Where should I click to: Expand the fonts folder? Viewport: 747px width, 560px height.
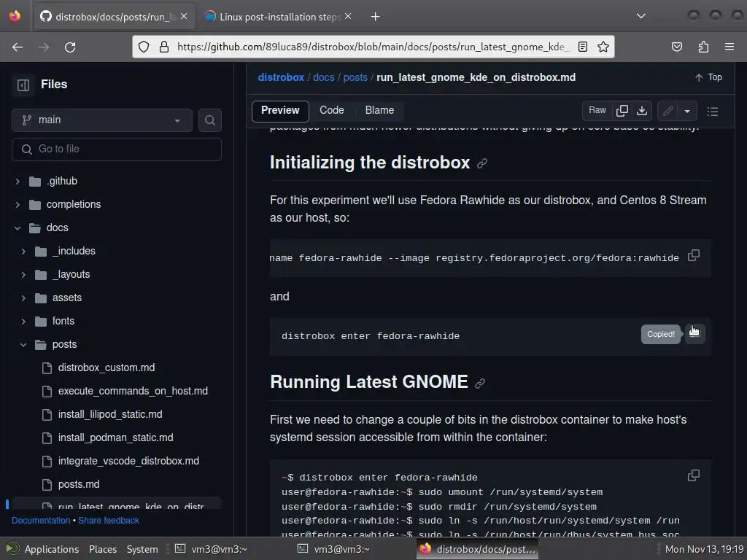pyautogui.click(x=23, y=322)
